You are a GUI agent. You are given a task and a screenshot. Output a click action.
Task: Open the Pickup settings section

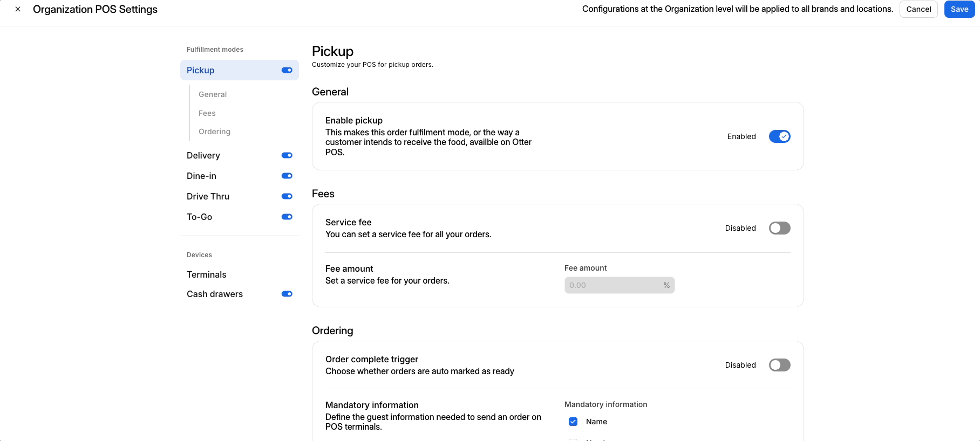(x=201, y=70)
